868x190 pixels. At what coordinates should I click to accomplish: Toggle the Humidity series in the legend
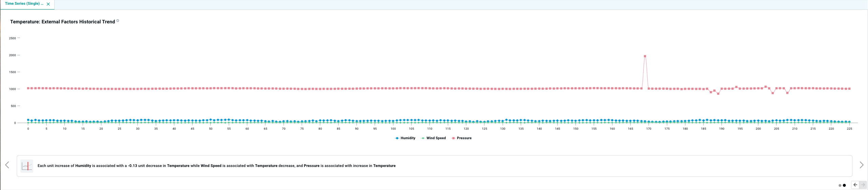tap(408, 138)
